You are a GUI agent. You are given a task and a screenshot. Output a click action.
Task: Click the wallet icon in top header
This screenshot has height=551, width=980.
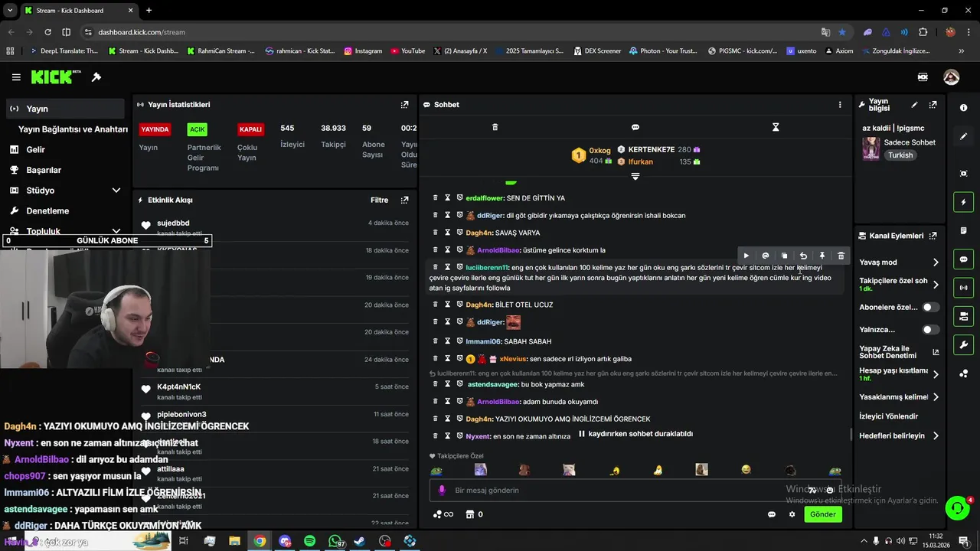click(x=923, y=77)
